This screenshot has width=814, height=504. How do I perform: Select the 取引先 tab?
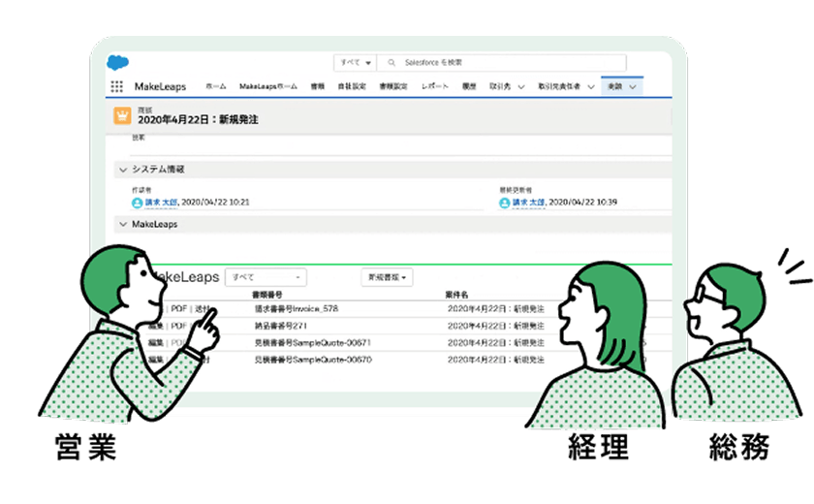click(x=500, y=86)
